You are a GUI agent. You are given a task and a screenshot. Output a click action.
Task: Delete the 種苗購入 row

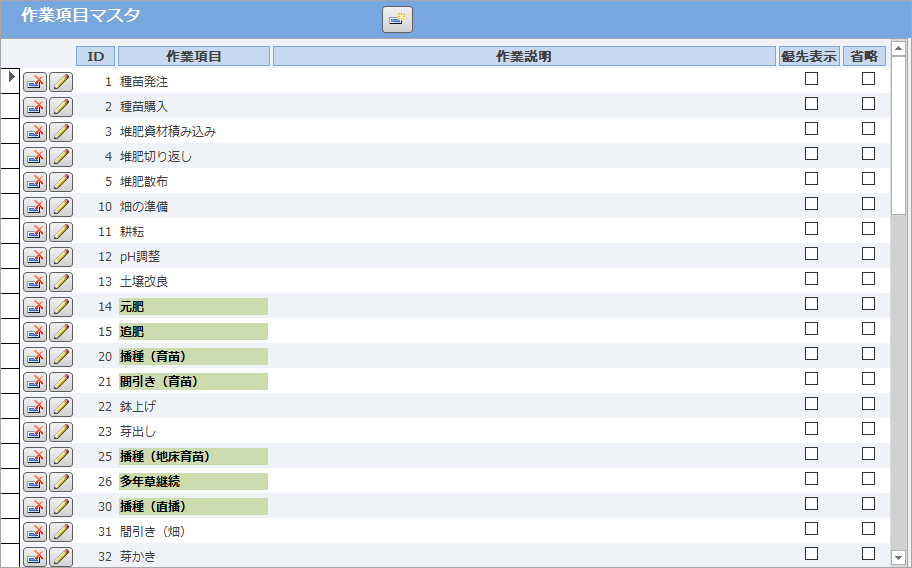coord(35,107)
